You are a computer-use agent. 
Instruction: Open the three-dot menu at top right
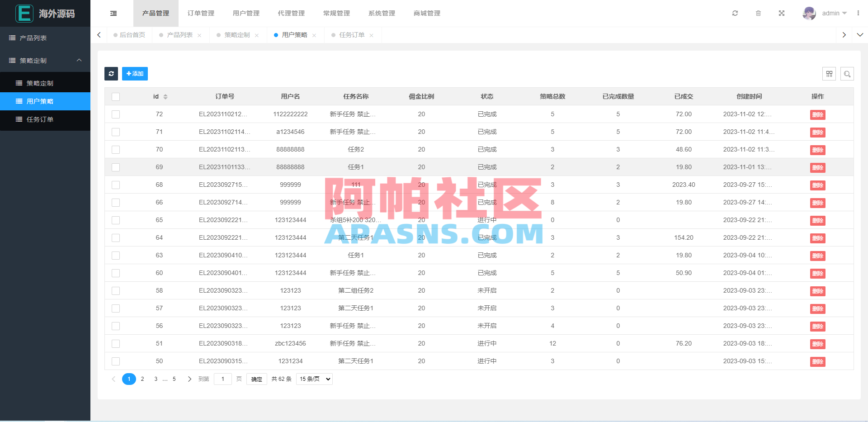859,13
